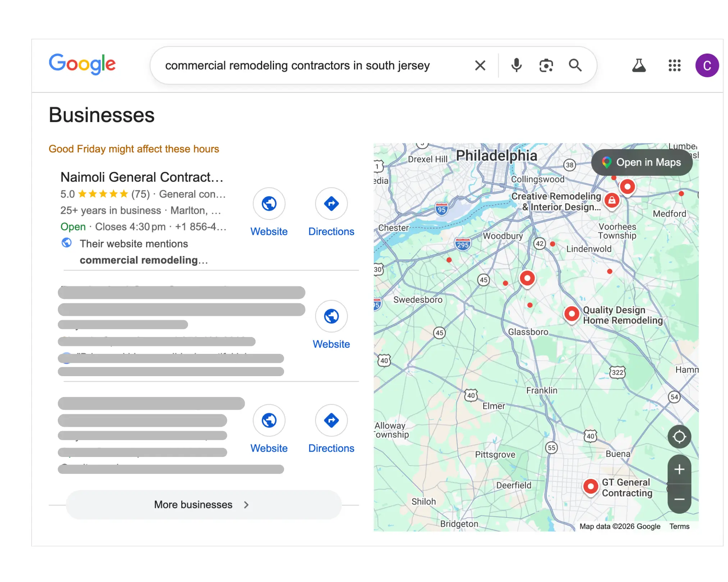728x582 pixels.
Task: Run the search using the magnifier icon
Action: coord(574,65)
